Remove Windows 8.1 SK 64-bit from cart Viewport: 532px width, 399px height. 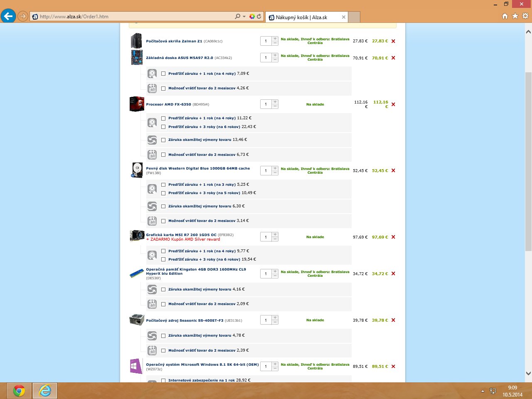click(393, 366)
